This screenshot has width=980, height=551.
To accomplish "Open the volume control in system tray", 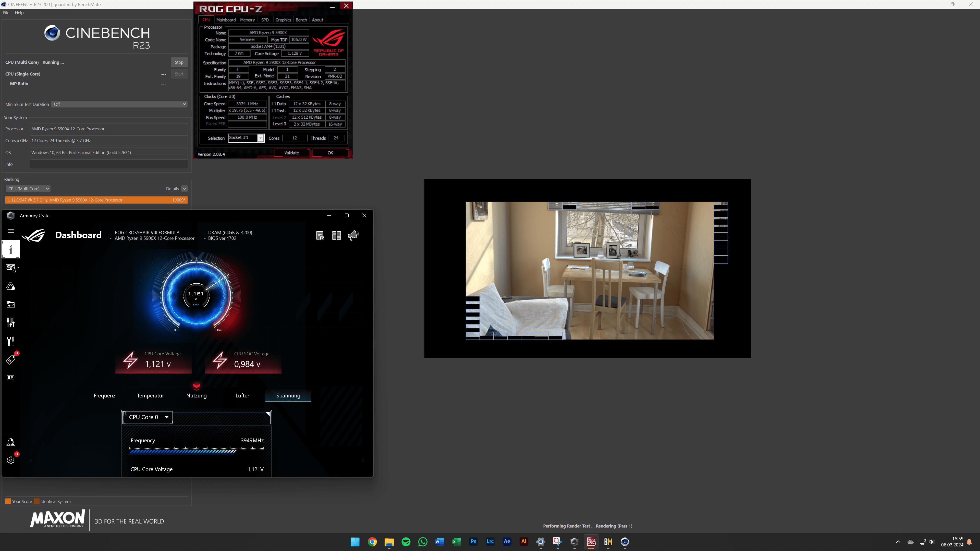I will [931, 542].
